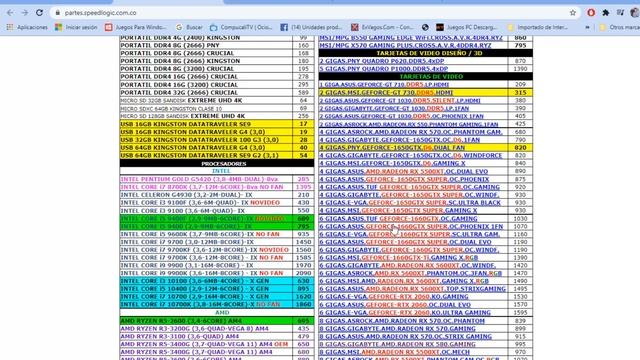Open the 4 GIGAS.PNY GEFORCE 1650GTX DUAL FAN link
The width and height of the screenshot is (640, 360).
pyautogui.click(x=392, y=148)
